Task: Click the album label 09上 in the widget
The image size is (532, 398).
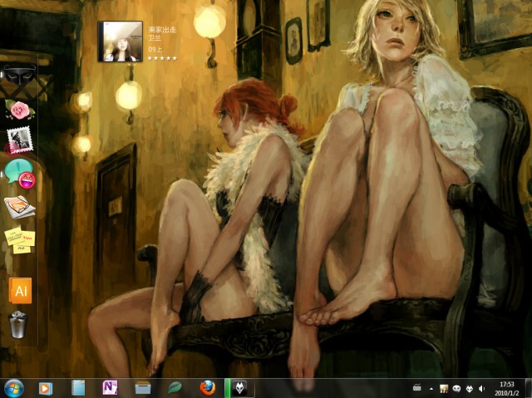Action: tap(155, 49)
